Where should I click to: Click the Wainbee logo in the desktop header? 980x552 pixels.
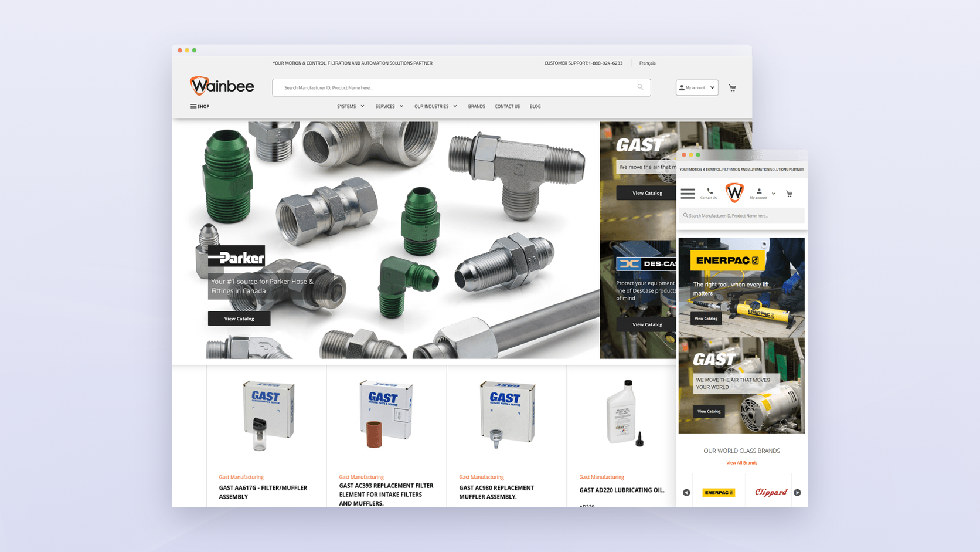point(222,86)
